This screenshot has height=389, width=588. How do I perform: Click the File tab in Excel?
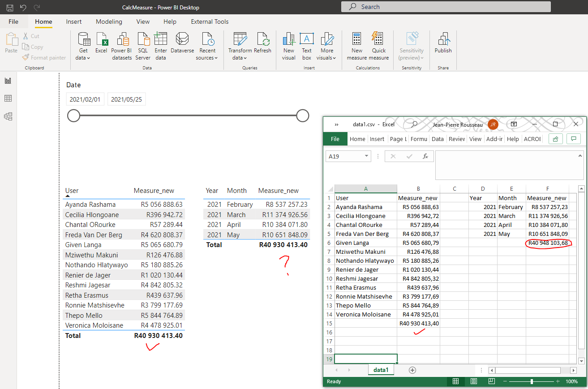335,139
